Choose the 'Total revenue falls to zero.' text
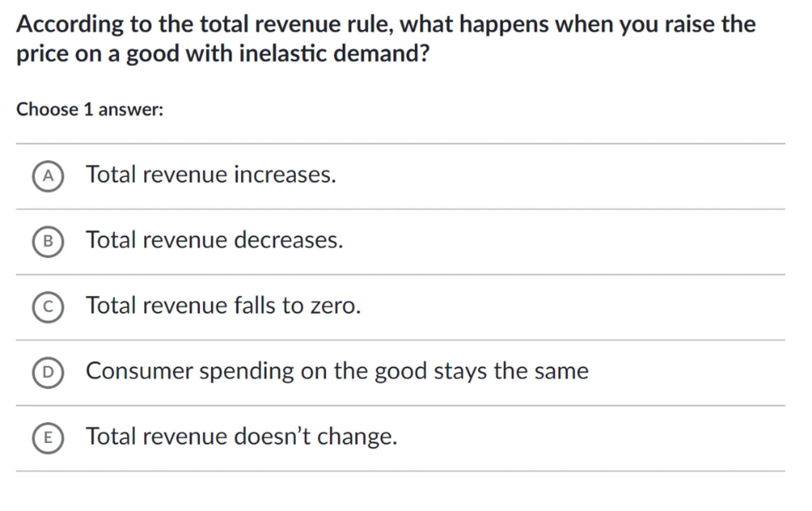The image size is (812, 511). click(x=223, y=305)
